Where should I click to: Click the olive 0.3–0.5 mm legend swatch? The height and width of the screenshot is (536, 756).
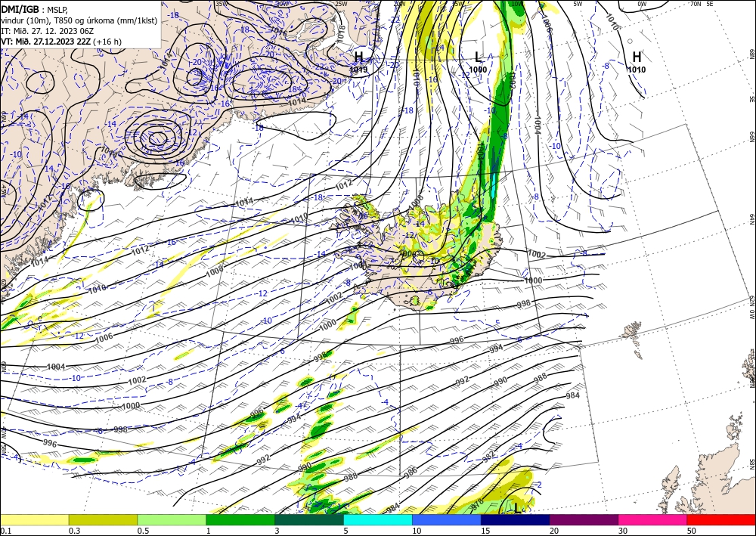pos(103,519)
